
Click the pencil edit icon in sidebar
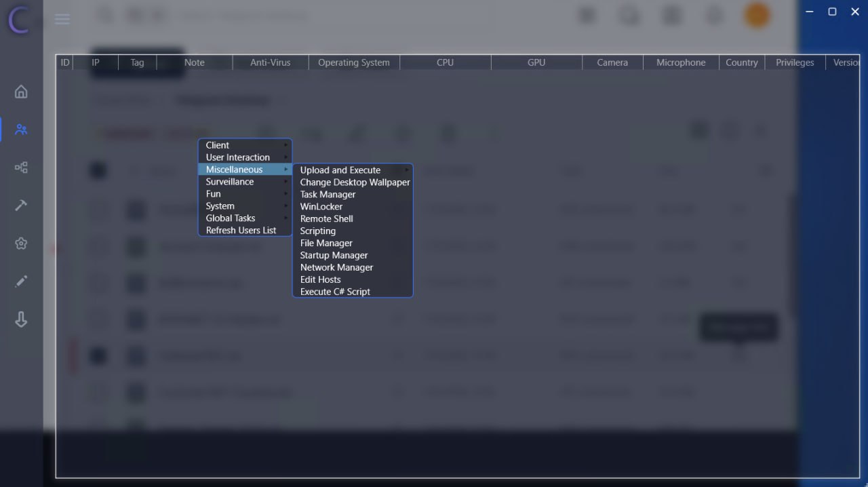21,281
